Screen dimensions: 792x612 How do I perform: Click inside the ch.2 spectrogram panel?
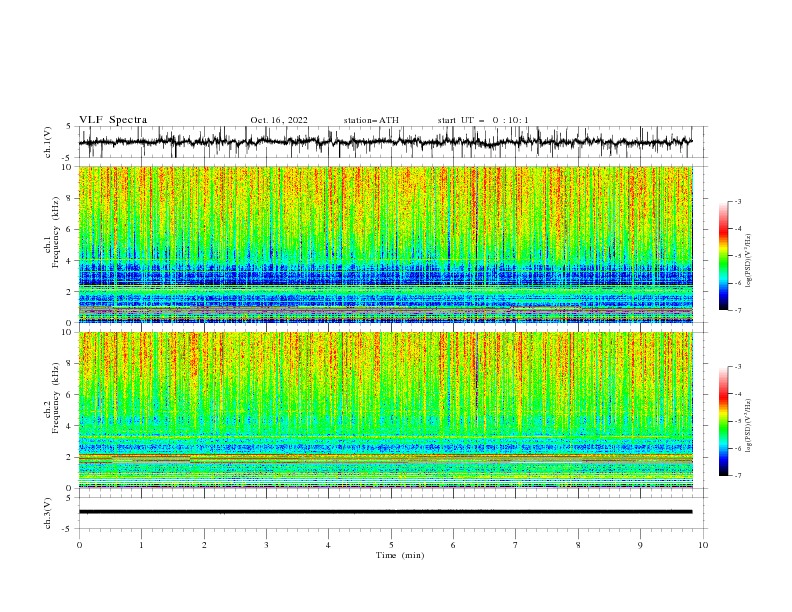click(385, 410)
